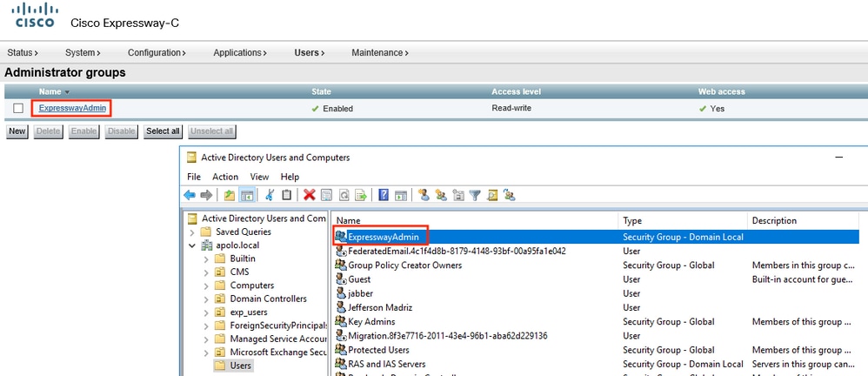Create a new organizational unit
The image size is (868, 376).
(458, 195)
